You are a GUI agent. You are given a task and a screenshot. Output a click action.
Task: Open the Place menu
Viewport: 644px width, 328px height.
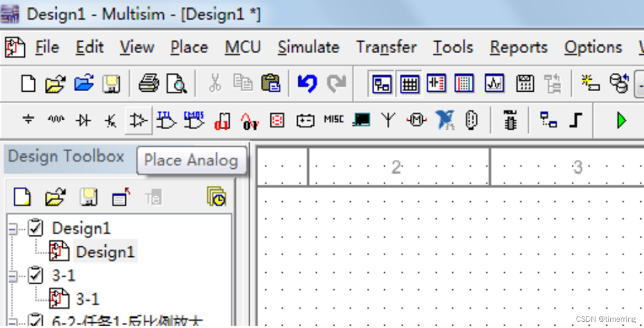tap(189, 47)
